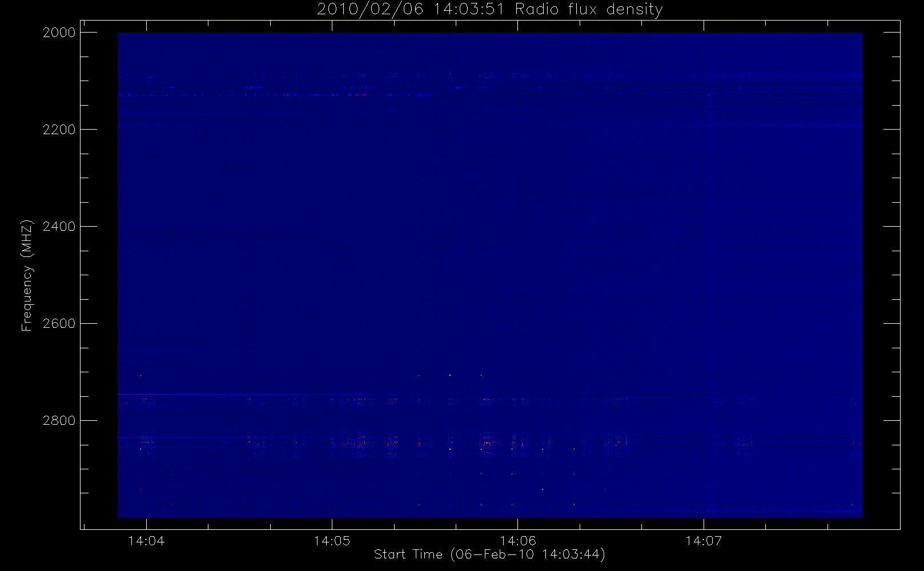Image resolution: width=924 pixels, height=571 pixels.
Task: Click the 2000 frequency tick label
Action: pos(59,33)
